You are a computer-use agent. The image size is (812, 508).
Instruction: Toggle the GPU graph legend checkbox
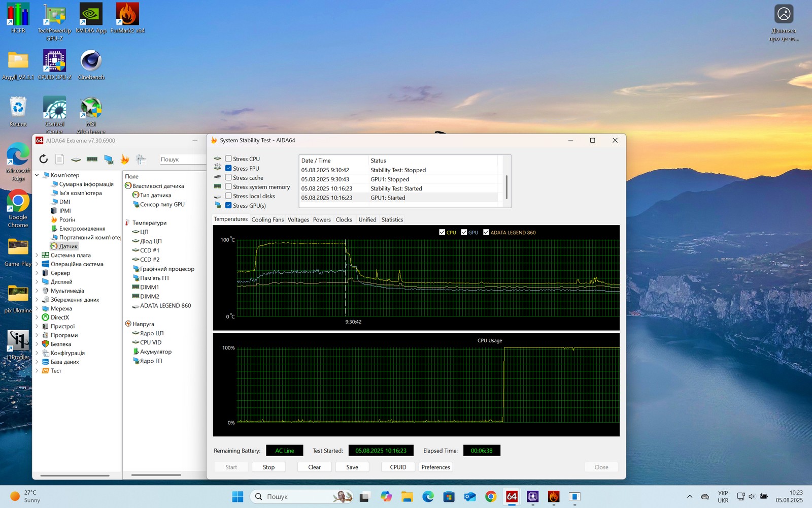coord(464,232)
